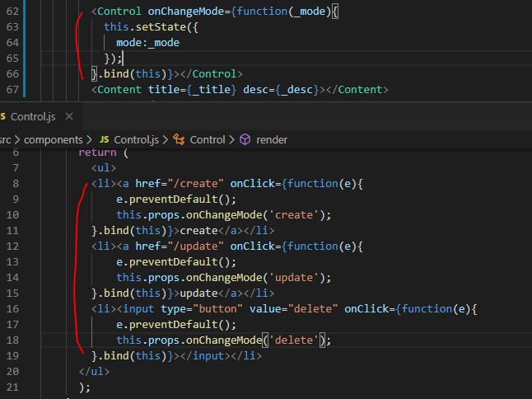Click '});' on line 65
Image resolution: width=532 pixels, height=399 pixels.
coord(113,58)
